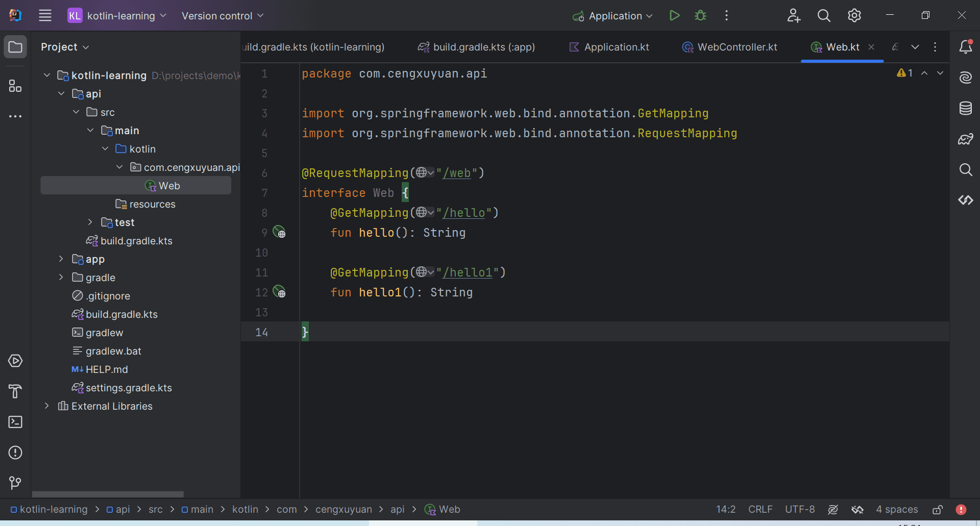980x526 pixels.
Task: Open Version control dropdown
Action: 223,15
